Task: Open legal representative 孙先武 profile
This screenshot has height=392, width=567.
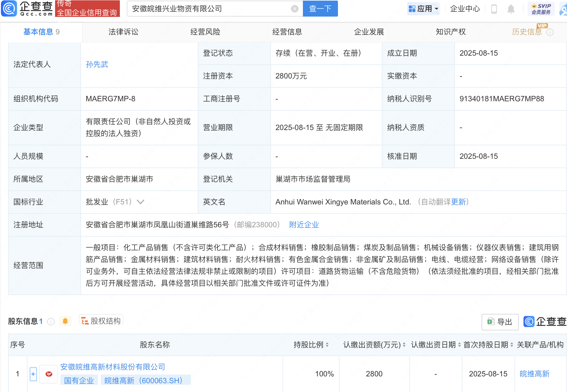Action: click(97, 64)
